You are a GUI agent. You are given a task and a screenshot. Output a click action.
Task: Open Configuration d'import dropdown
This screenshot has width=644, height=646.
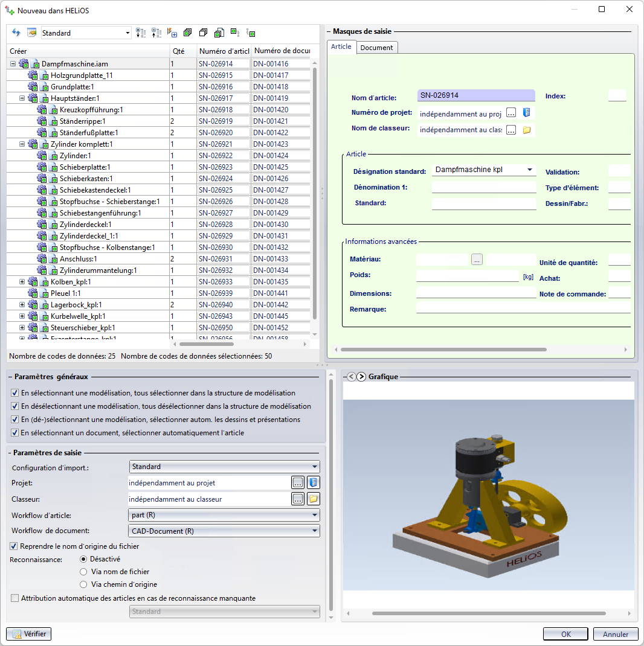224,467
